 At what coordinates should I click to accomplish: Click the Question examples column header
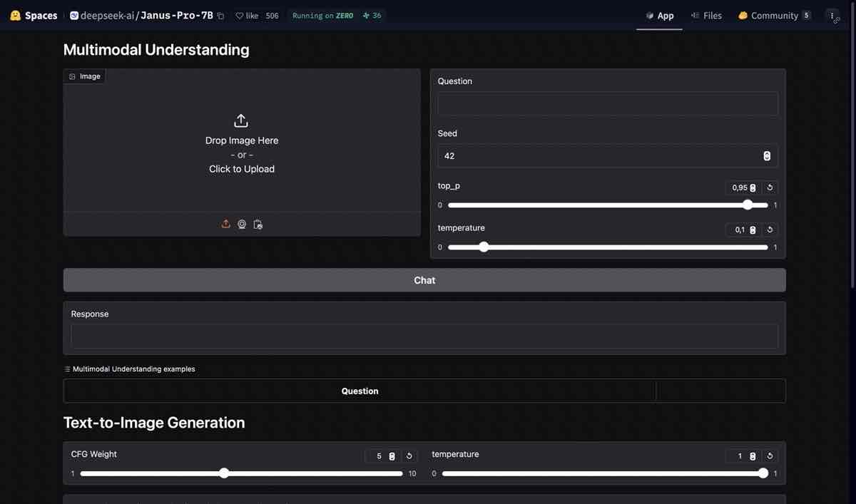pyautogui.click(x=360, y=391)
